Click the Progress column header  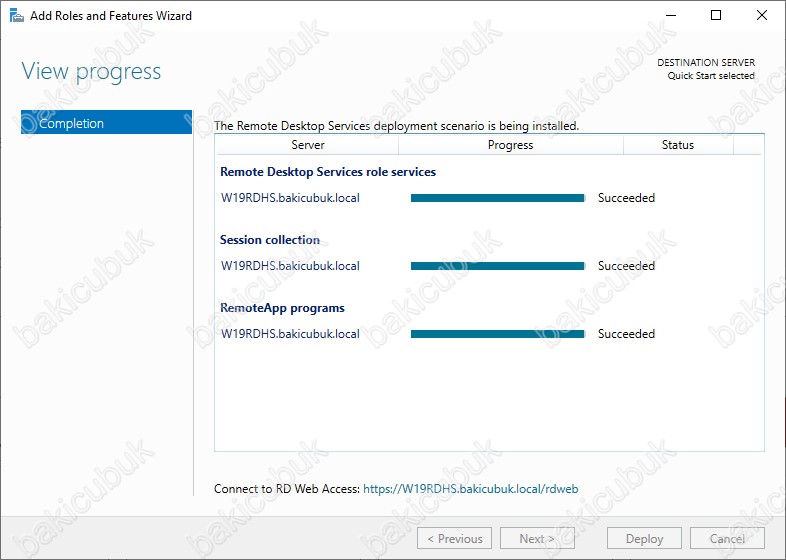(x=510, y=145)
